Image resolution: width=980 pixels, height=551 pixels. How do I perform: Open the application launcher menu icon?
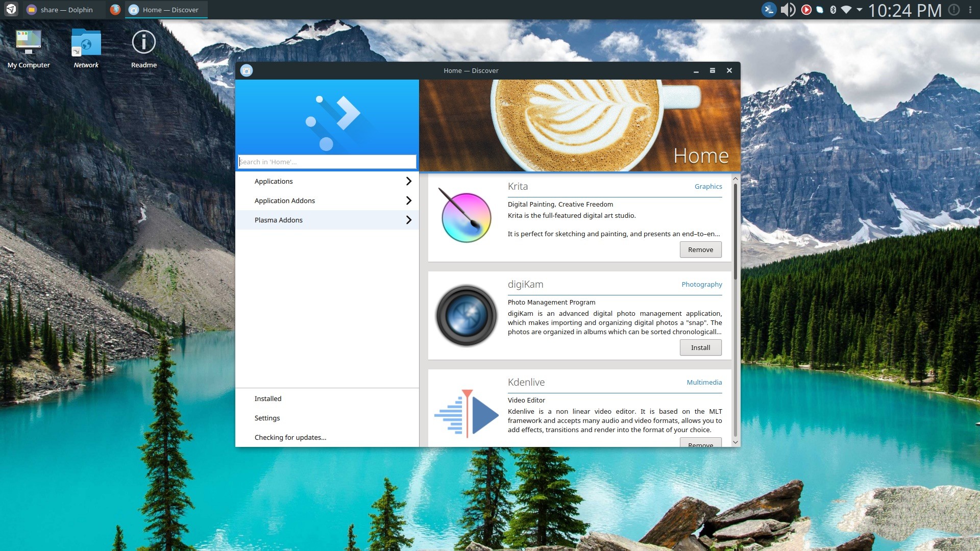tap(11, 10)
